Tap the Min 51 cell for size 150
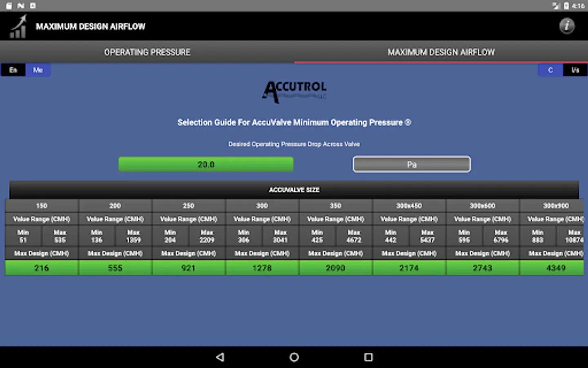The height and width of the screenshot is (368, 588). pos(23,236)
